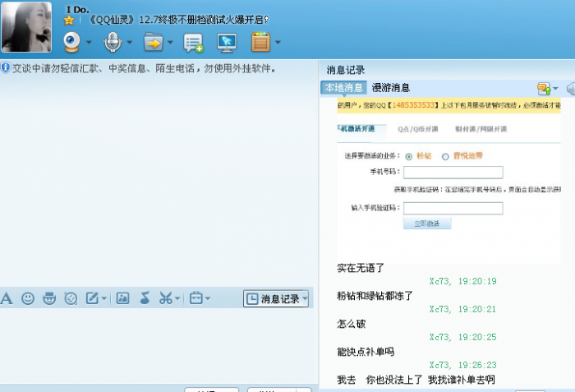The width and height of the screenshot is (575, 392).
Task: Click the message 怎么破
Action: pos(352,324)
